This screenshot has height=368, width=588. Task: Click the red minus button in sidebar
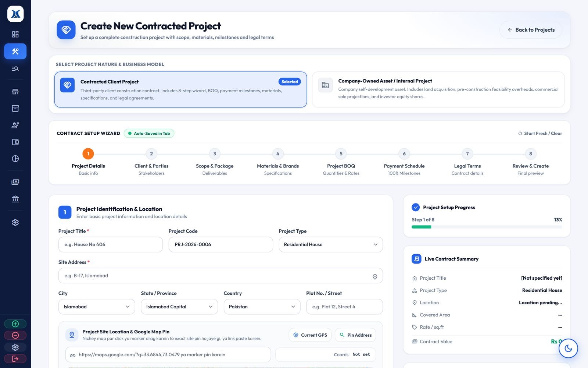pyautogui.click(x=15, y=335)
